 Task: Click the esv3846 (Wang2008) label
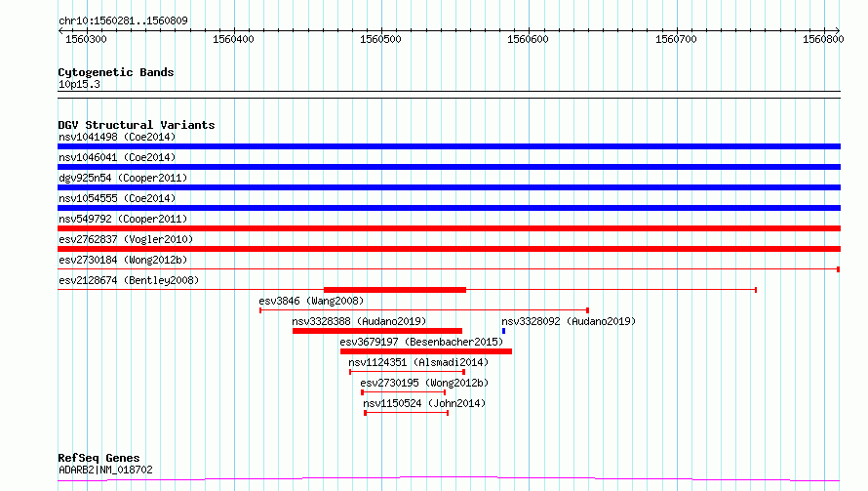click(311, 301)
